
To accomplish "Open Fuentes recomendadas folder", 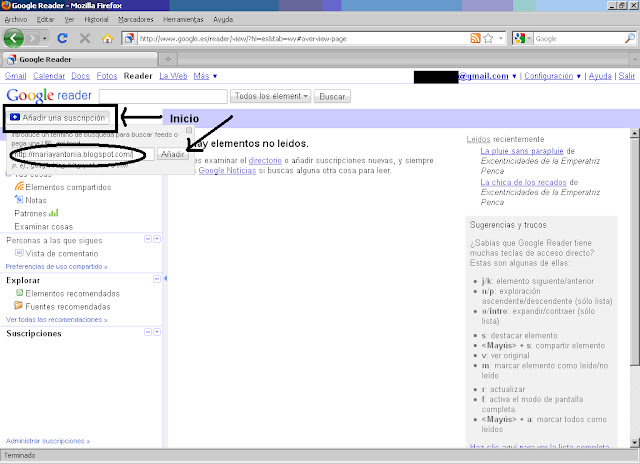I will coord(62,306).
